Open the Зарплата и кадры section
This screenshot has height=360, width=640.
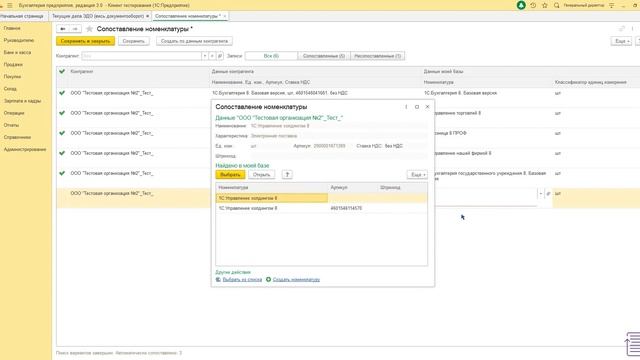[x=22, y=101]
